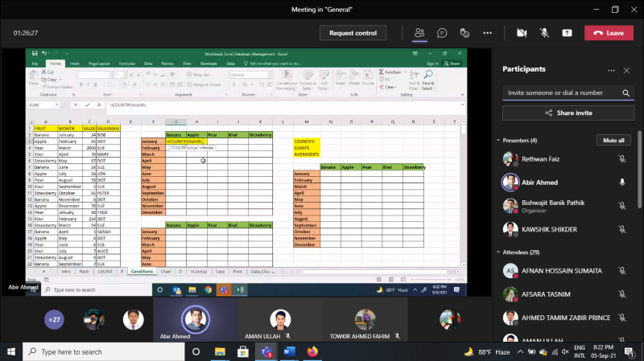Turn on the camera

[522, 33]
